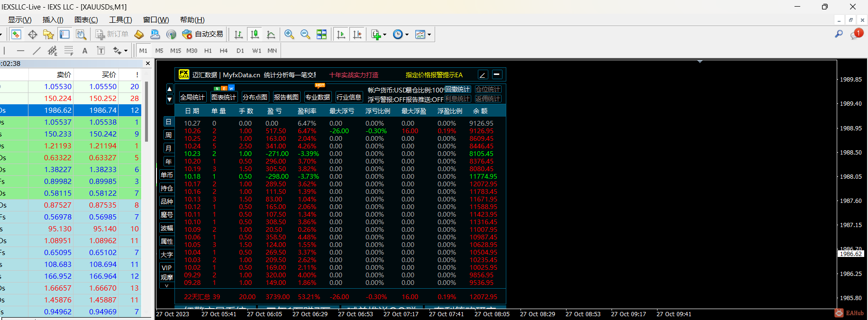Select the 1986.62 symbol row
868x320 pixels.
71,110
